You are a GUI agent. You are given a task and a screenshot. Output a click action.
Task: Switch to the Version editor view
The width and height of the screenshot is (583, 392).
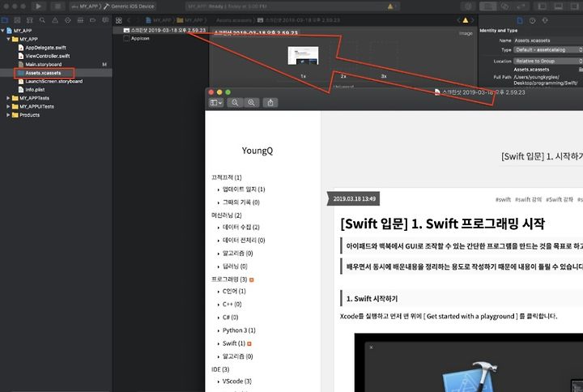pos(521,6)
